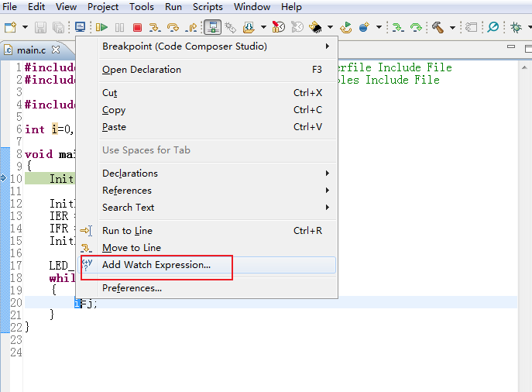The height and width of the screenshot is (392, 532).
Task: Open the Window menu
Action: (x=252, y=7)
